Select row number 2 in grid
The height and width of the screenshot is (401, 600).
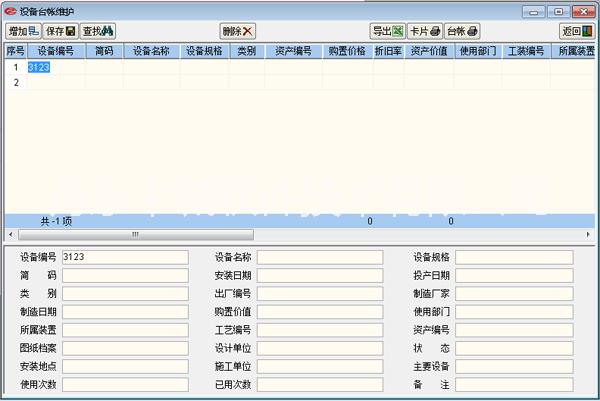click(x=16, y=82)
